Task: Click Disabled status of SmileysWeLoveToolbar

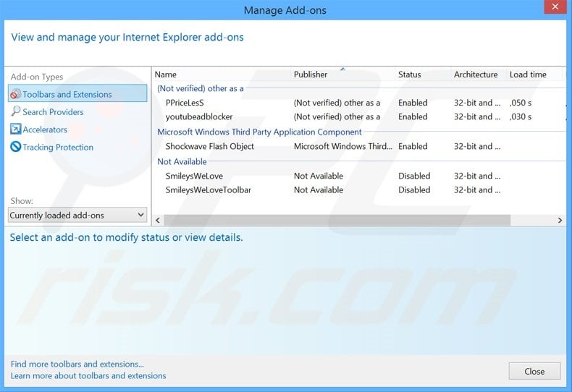Action: click(x=414, y=189)
